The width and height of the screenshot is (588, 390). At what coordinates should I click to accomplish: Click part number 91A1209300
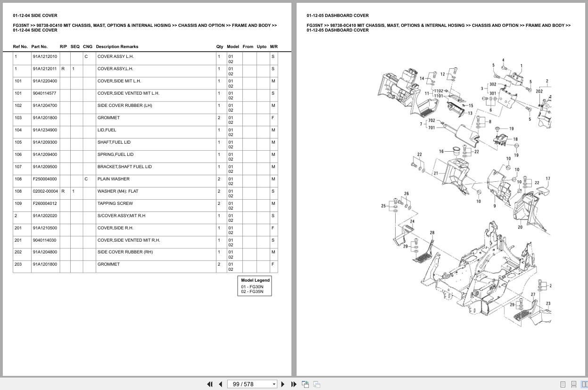45,142
